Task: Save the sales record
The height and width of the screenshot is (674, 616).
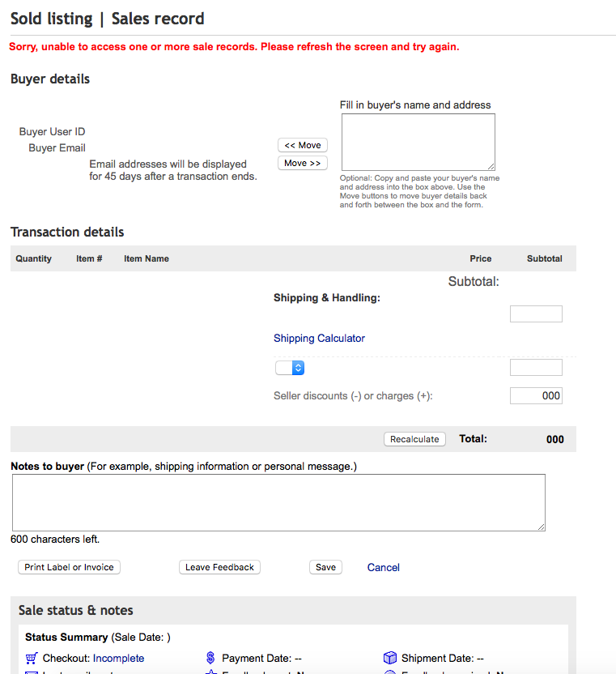Action: click(325, 567)
